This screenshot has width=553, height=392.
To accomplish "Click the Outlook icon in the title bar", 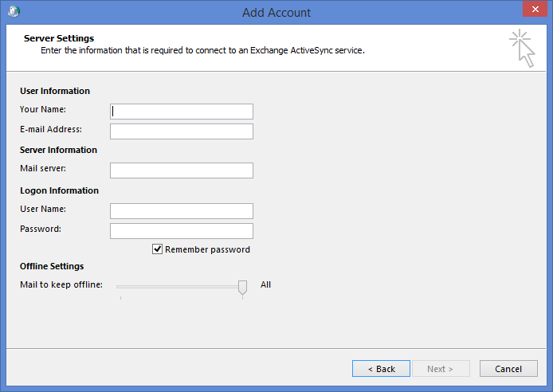I will 14,12.
